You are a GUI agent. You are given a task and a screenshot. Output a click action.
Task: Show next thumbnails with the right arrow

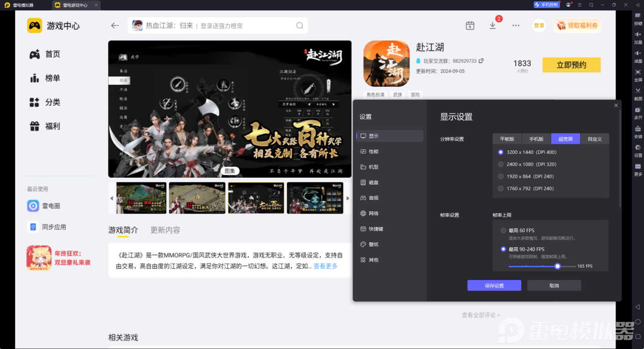348,198
